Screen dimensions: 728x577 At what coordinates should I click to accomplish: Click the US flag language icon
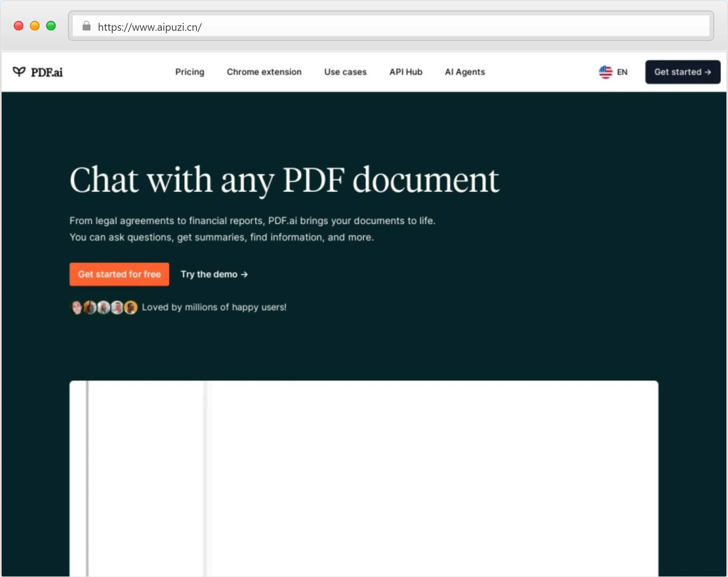605,72
